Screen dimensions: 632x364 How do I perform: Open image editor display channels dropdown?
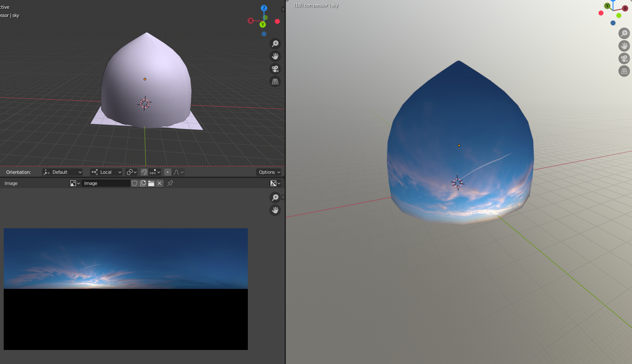coord(275,183)
